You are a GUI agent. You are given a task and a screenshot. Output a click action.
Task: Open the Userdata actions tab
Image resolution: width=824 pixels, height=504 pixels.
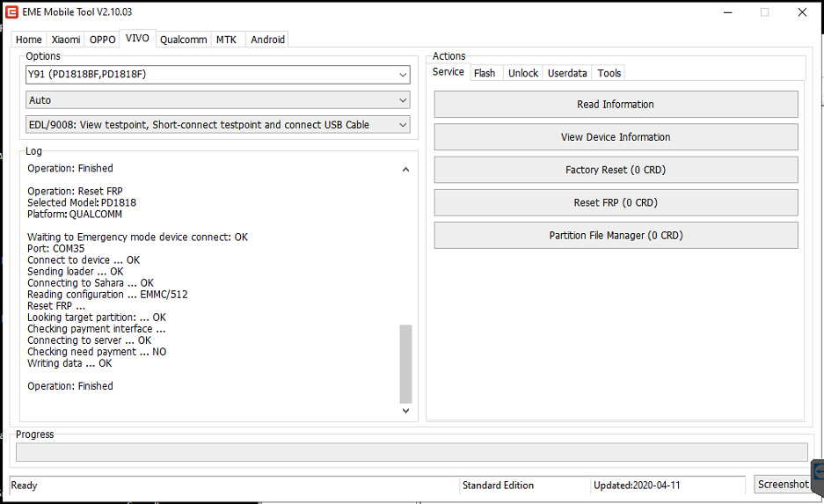(567, 74)
